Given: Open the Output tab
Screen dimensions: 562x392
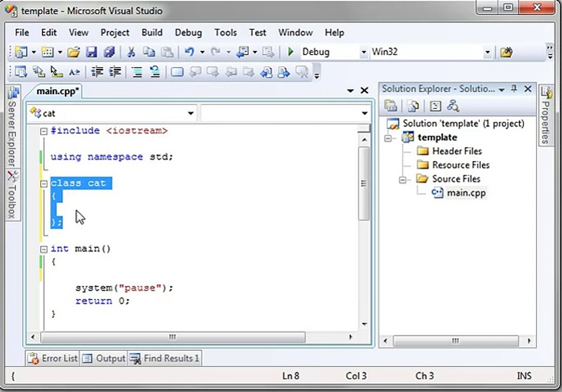Looking at the screenshot, I should coord(104,358).
